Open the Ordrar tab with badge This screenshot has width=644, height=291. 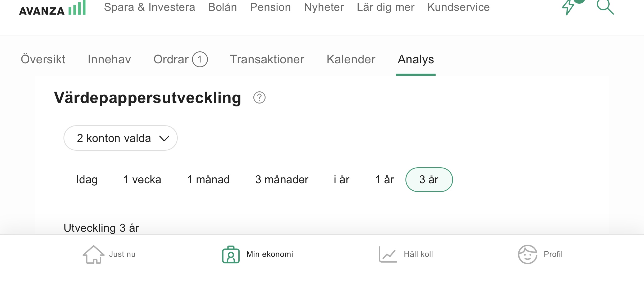(180, 59)
